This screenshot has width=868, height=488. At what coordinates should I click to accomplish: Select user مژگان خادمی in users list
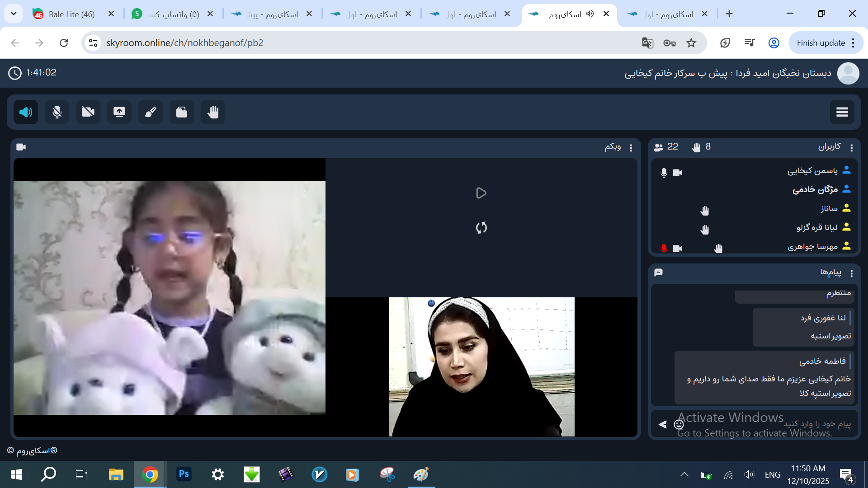click(x=815, y=189)
